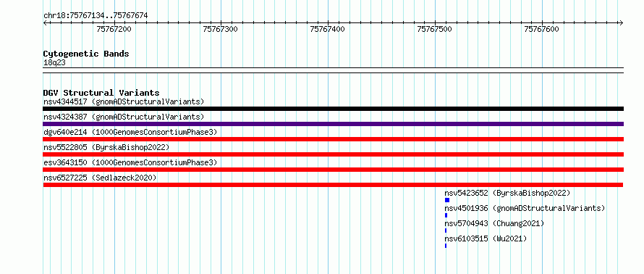The width and height of the screenshot is (644, 274).
Task: Open variant esv3643150 label
Action: click(x=130, y=162)
